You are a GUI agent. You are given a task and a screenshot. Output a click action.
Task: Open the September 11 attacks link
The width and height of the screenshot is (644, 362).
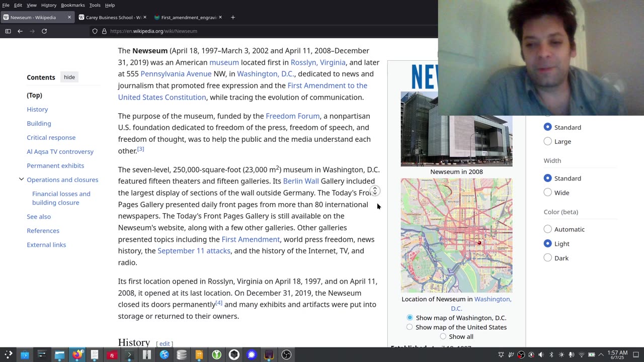click(x=194, y=251)
